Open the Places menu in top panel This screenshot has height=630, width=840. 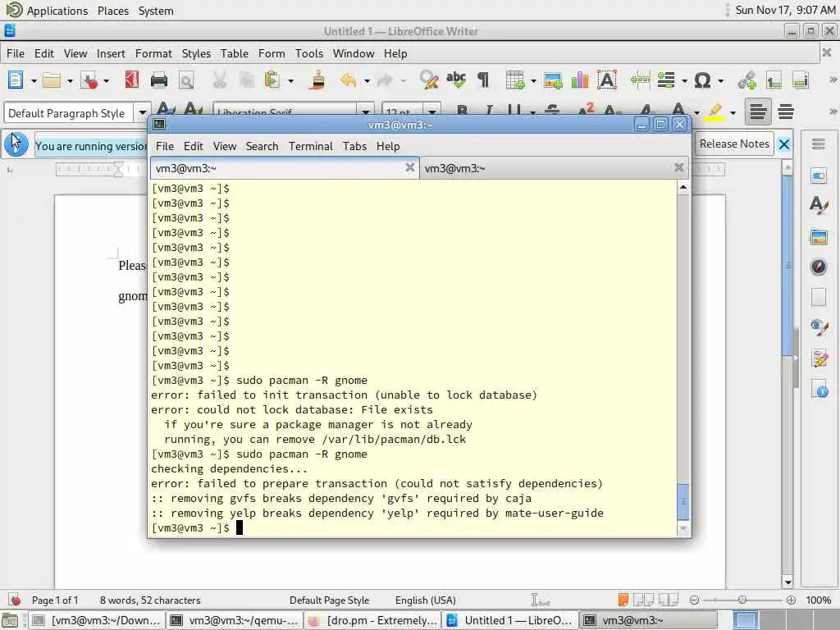(x=113, y=11)
